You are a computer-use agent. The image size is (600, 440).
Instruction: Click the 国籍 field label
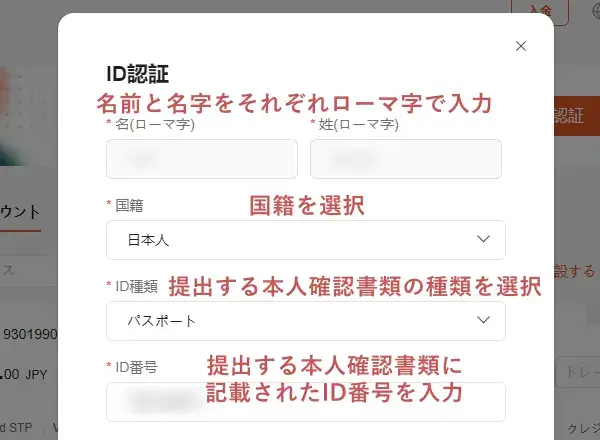point(129,206)
